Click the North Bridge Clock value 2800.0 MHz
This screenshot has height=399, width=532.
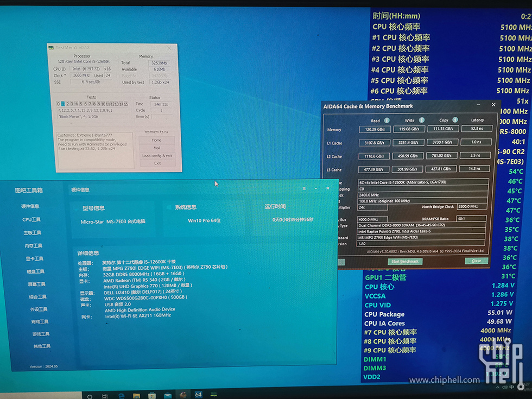(x=472, y=206)
